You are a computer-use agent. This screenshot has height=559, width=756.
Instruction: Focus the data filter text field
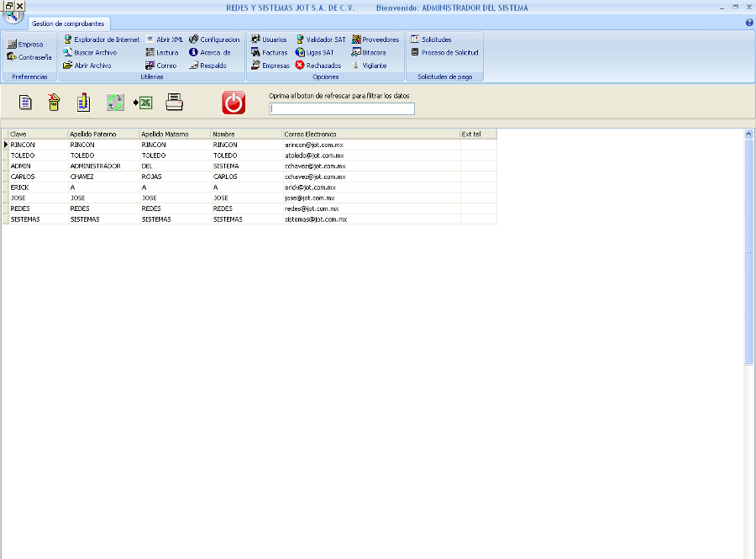tap(342, 108)
